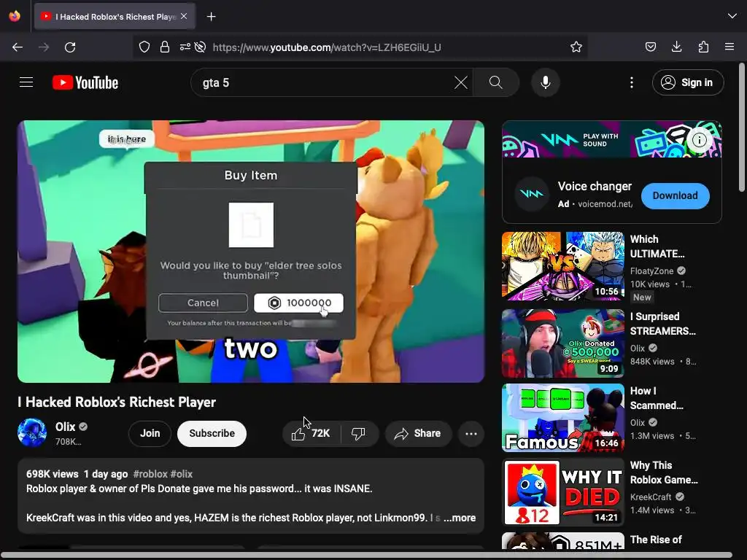This screenshot has height=560, width=747.
Task: Dislike the video with thumbs-down
Action: tap(359, 433)
